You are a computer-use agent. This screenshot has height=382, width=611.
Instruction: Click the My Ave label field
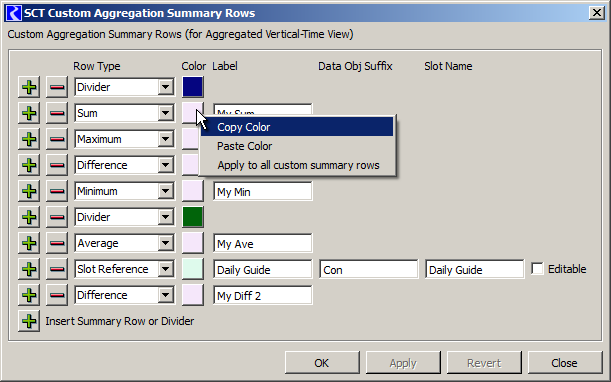click(263, 244)
